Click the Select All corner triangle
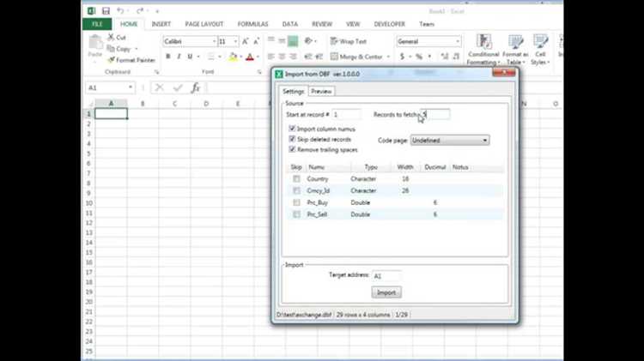This screenshot has width=644, height=361. tap(90, 104)
